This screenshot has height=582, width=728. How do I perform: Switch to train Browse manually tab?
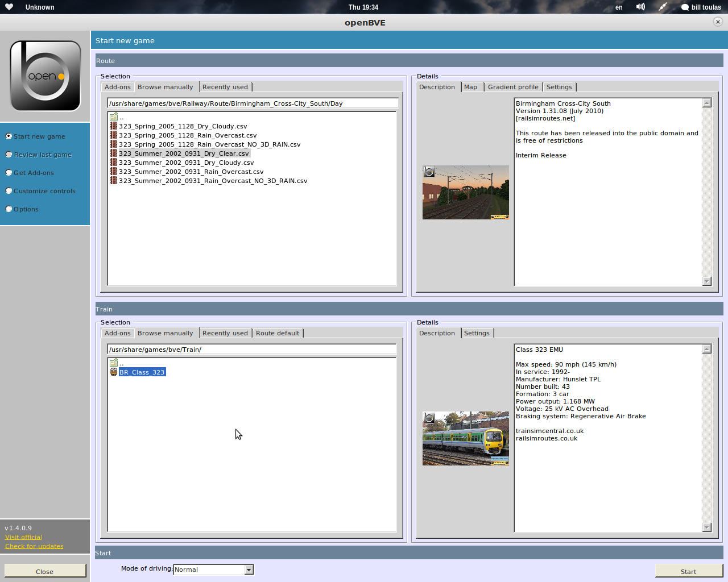click(166, 333)
